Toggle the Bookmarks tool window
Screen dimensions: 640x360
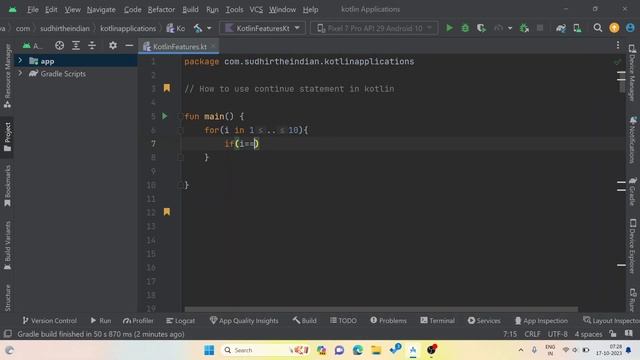pyautogui.click(x=7, y=186)
